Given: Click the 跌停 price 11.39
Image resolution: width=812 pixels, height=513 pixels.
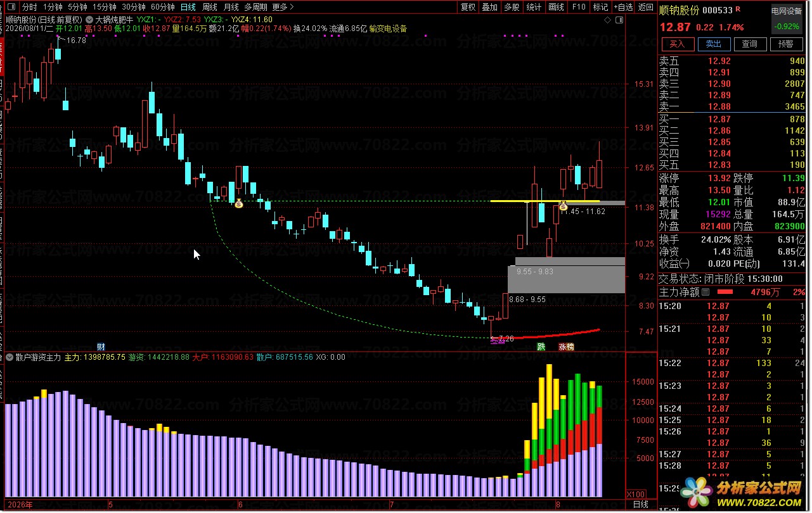Looking at the screenshot, I should (x=794, y=178).
